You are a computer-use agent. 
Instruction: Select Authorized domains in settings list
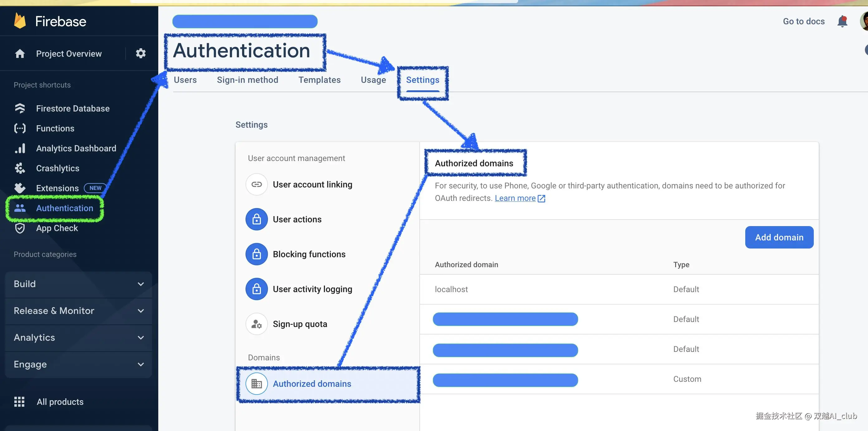[x=328, y=384]
